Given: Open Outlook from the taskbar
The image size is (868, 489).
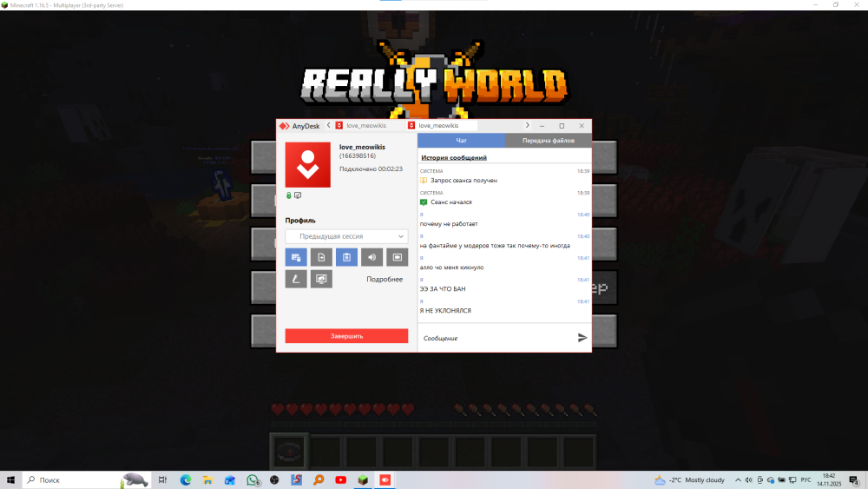Looking at the screenshot, I should pyautogui.click(x=230, y=480).
